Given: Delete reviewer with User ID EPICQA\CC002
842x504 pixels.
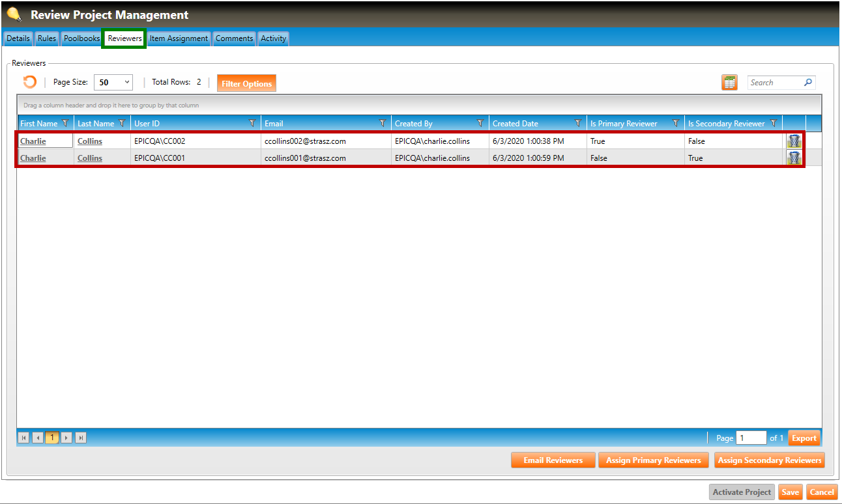Looking at the screenshot, I should coord(794,141).
